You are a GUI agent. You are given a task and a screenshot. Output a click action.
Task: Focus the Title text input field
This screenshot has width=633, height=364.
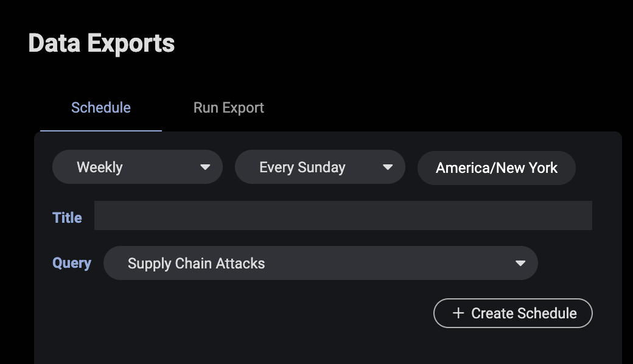(x=343, y=215)
